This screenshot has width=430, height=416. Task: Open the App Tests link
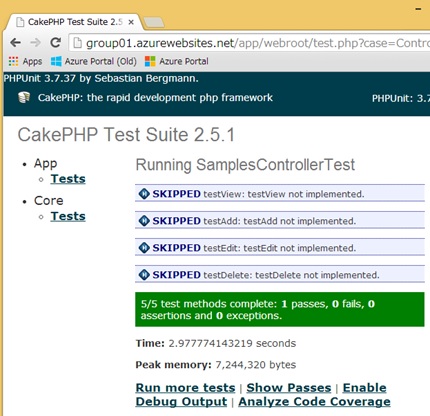tap(68, 179)
